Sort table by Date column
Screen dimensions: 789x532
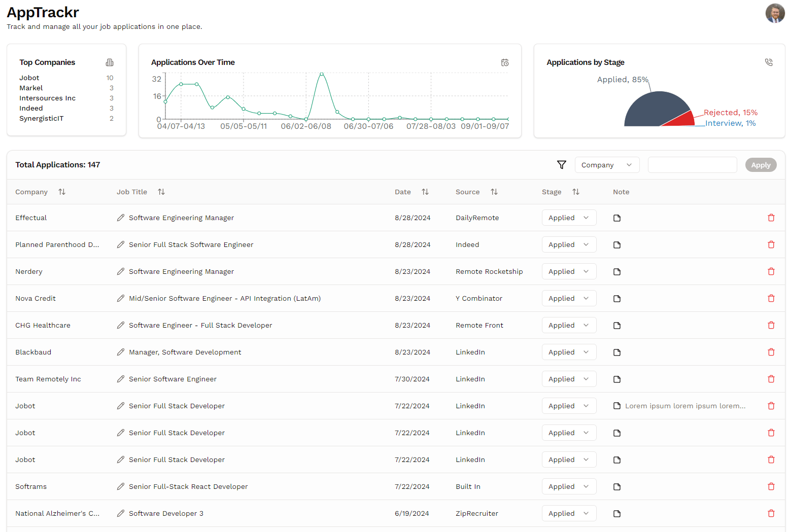pyautogui.click(x=425, y=192)
